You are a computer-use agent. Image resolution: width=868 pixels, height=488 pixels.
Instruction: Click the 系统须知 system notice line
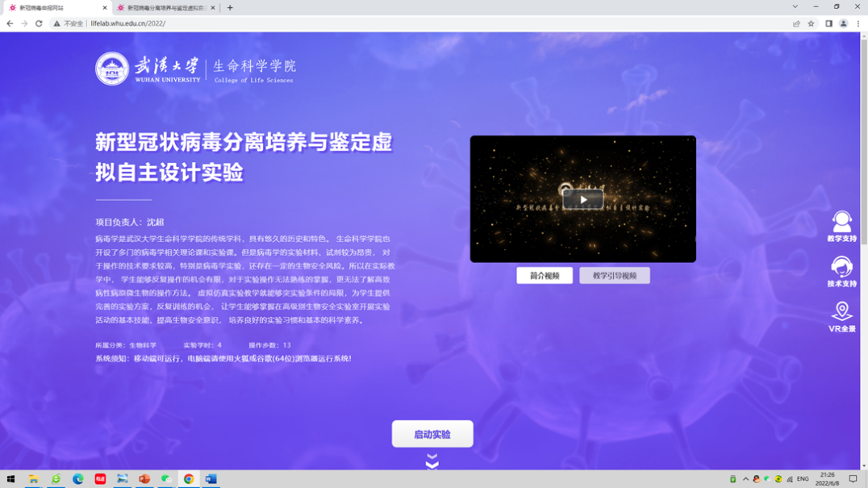(223, 358)
